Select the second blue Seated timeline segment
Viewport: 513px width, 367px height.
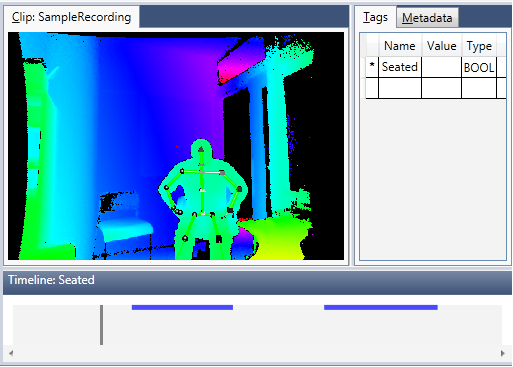point(381,307)
